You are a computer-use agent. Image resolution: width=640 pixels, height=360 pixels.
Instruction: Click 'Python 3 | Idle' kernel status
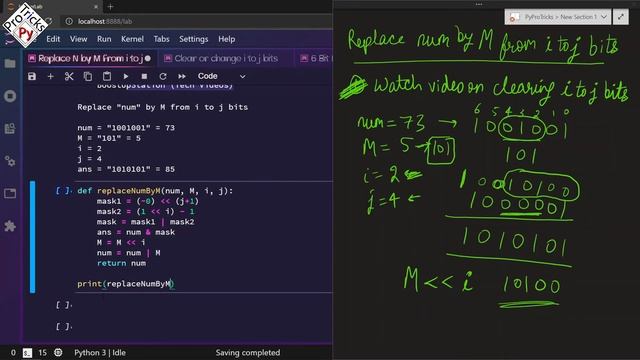[x=100, y=353]
